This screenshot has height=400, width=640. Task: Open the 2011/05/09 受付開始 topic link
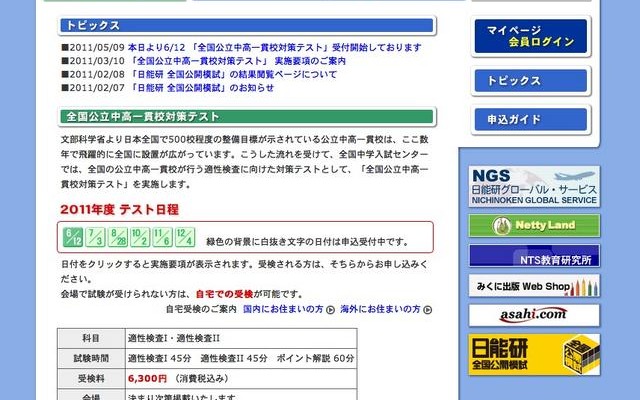click(274, 47)
